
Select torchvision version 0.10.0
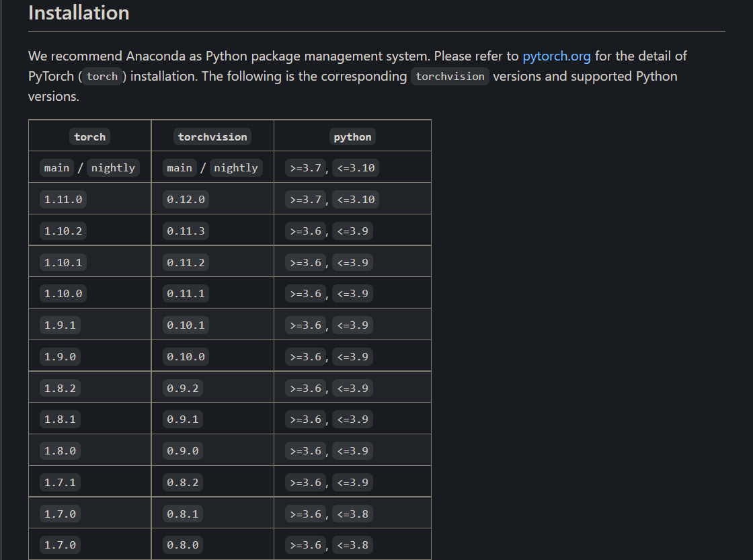(x=186, y=357)
